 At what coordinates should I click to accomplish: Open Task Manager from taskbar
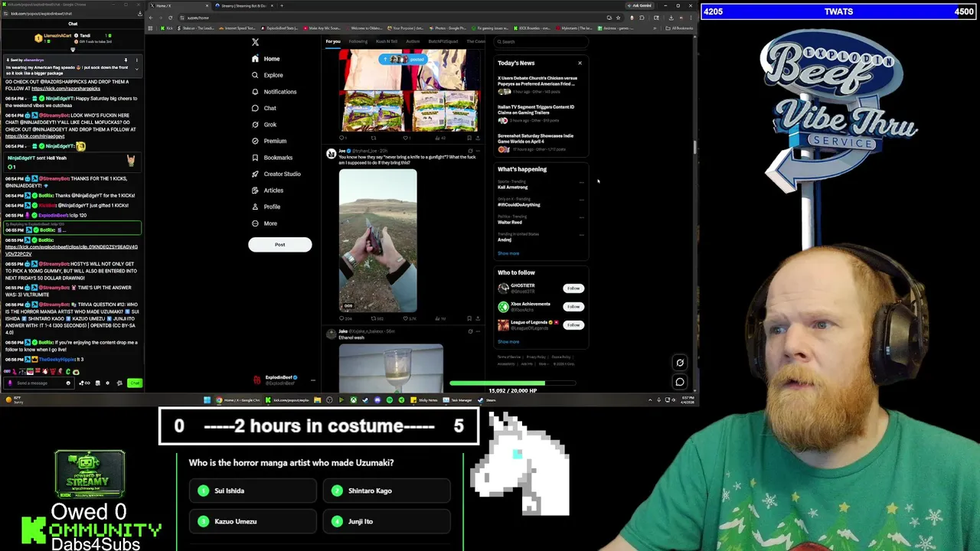(x=458, y=399)
